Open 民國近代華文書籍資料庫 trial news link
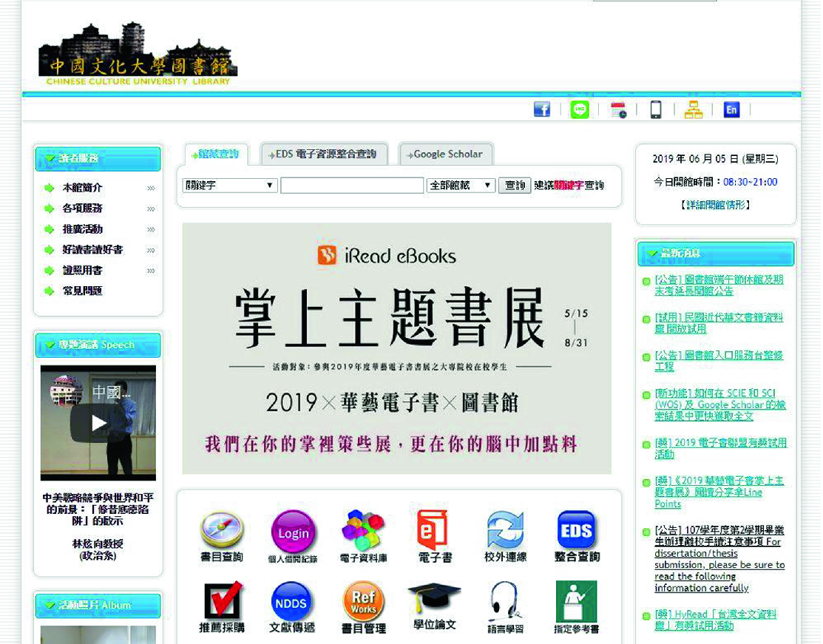The height and width of the screenshot is (644, 823). (719, 323)
